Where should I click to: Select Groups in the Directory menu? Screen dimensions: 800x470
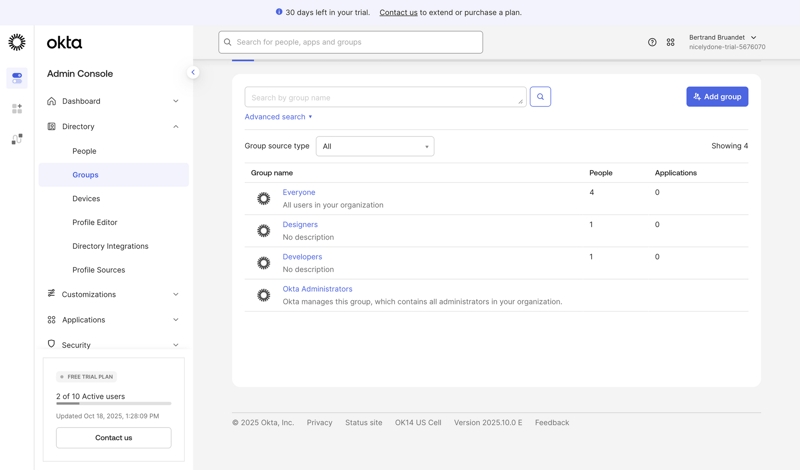114,175
